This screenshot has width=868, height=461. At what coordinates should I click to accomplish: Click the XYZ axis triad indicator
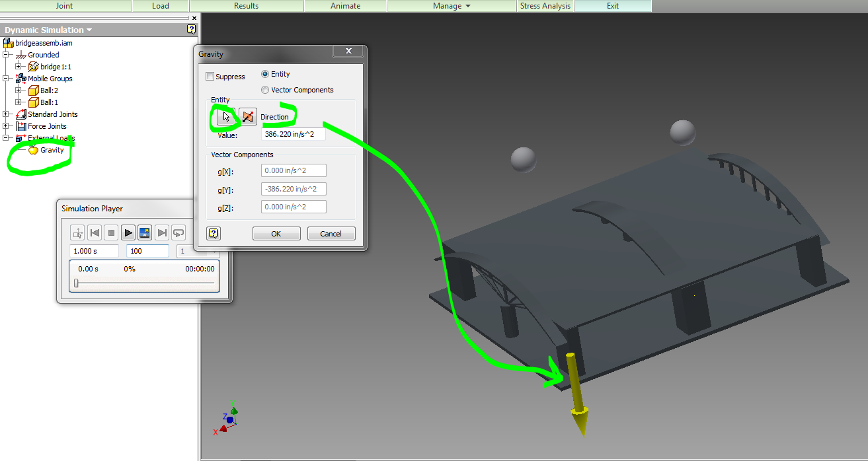[225, 417]
